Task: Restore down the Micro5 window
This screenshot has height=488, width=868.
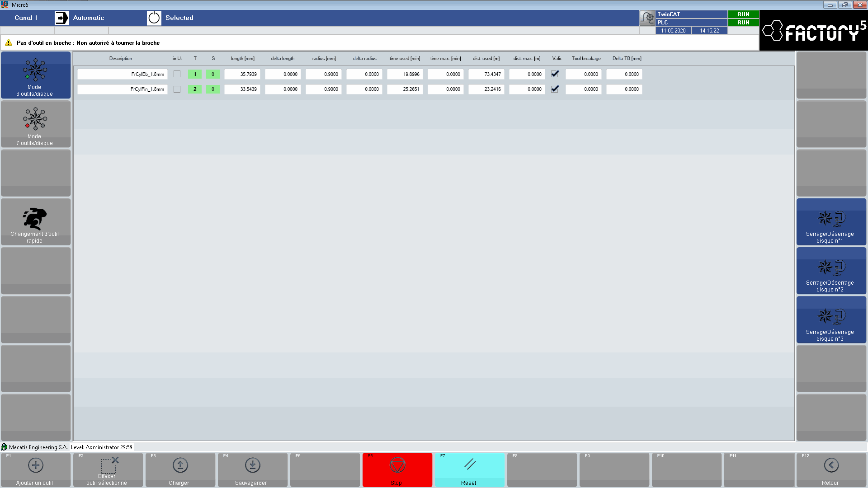Action: pyautogui.click(x=844, y=5)
